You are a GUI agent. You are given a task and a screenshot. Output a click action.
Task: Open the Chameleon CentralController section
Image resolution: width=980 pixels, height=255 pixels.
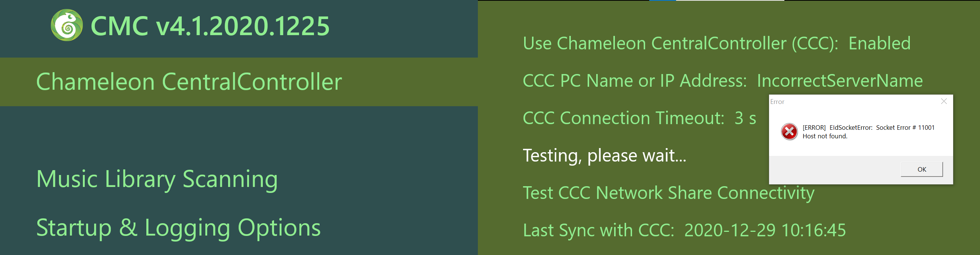[x=189, y=82]
